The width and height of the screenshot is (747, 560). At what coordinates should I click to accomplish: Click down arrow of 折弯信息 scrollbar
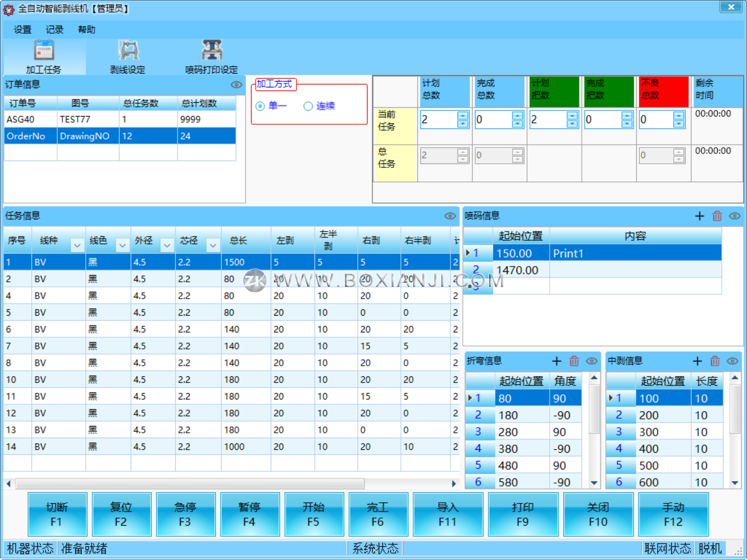tap(594, 483)
